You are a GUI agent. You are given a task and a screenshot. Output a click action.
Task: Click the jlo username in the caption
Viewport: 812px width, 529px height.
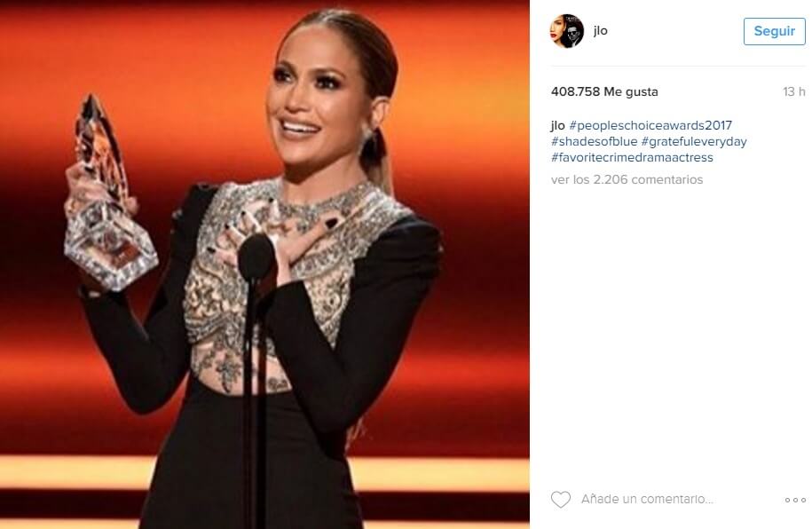click(x=557, y=125)
